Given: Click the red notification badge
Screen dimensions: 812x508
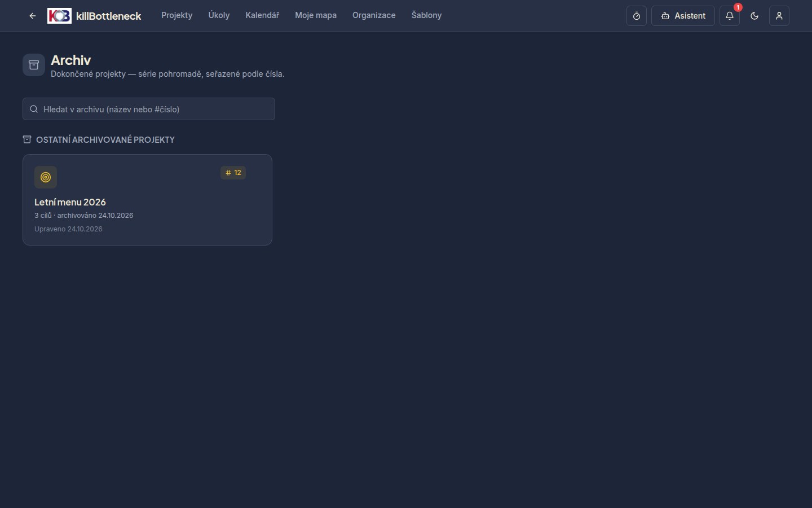Looking at the screenshot, I should (x=738, y=7).
